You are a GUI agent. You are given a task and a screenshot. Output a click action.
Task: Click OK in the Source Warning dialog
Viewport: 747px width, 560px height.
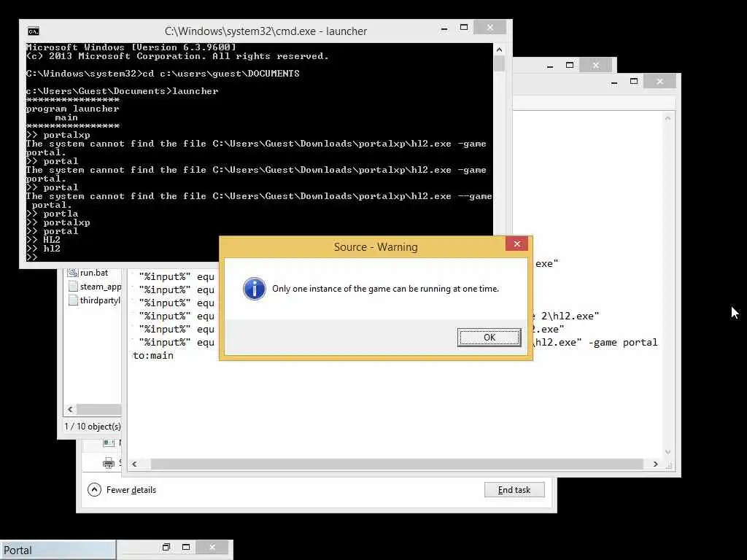(x=489, y=337)
